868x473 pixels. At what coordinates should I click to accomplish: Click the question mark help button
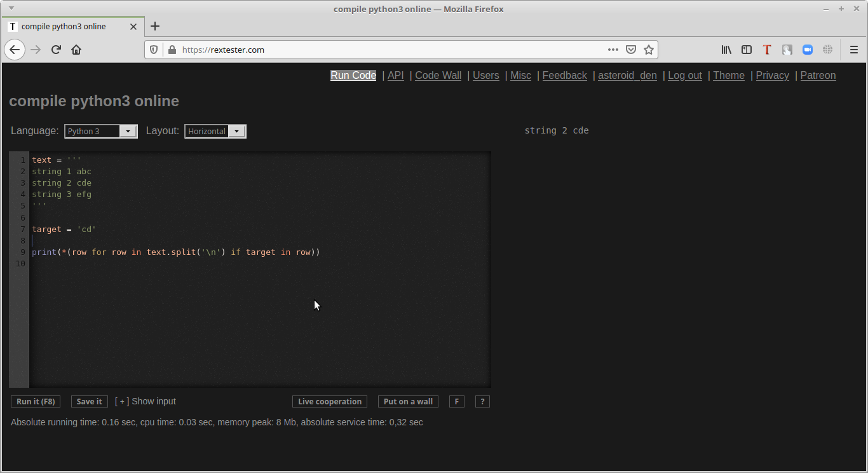[x=482, y=402]
